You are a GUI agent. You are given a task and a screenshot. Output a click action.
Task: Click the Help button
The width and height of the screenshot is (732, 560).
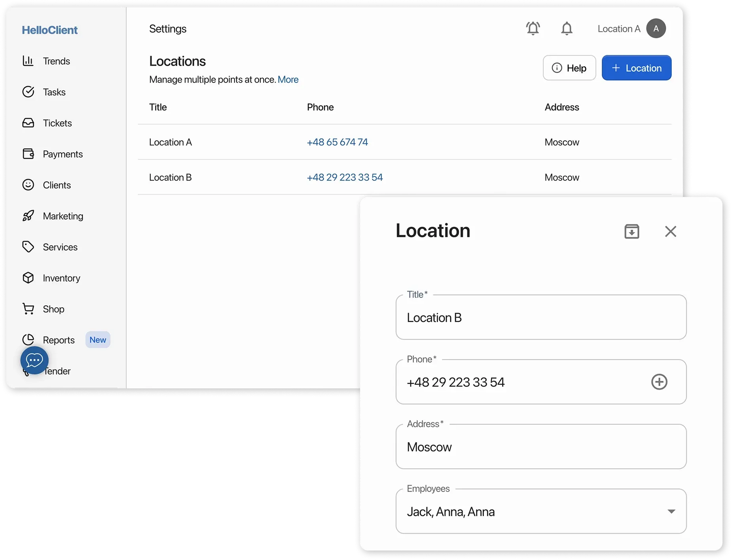point(569,68)
